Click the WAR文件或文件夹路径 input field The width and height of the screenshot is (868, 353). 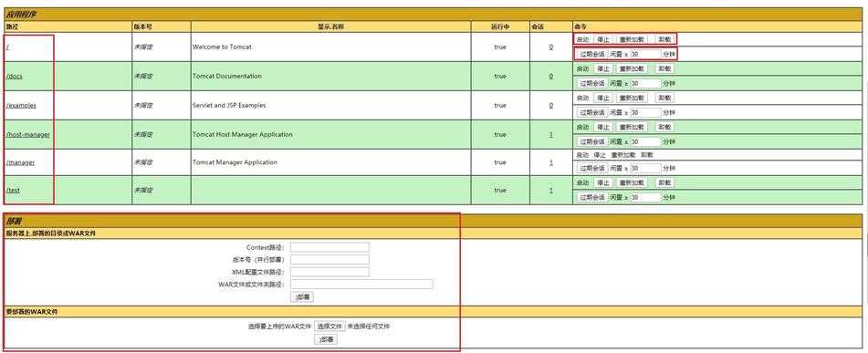(x=361, y=285)
